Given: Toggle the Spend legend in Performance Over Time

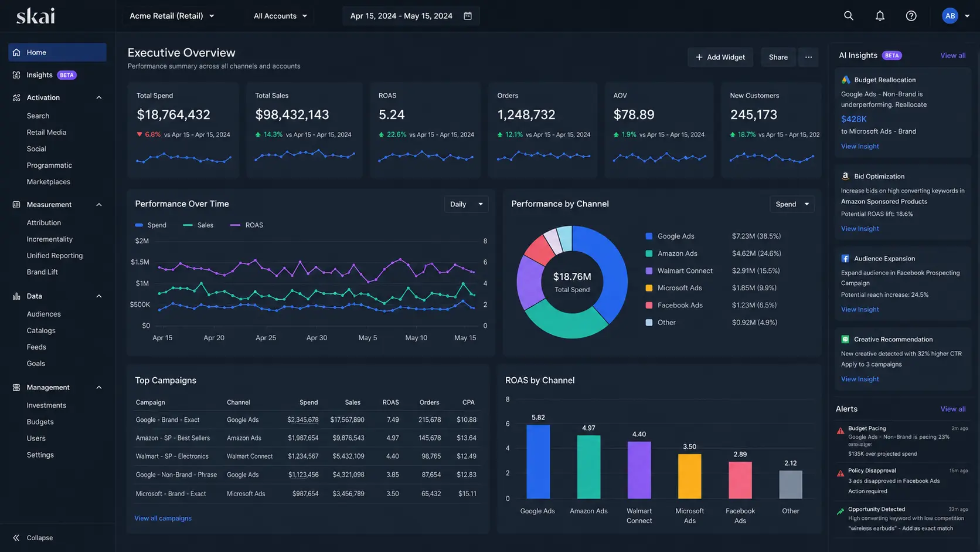Looking at the screenshot, I should tap(151, 225).
